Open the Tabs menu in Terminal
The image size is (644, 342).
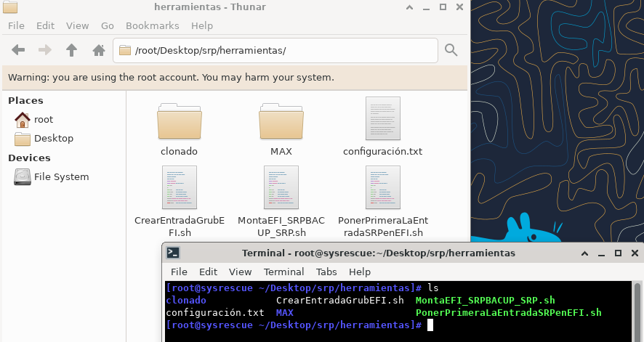click(326, 272)
